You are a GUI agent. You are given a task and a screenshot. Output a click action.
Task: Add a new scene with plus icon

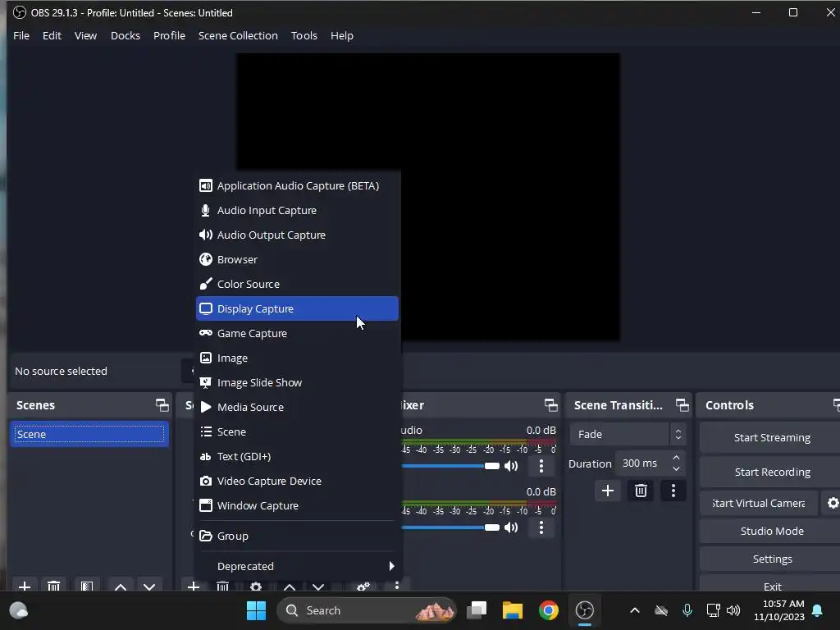25,585
